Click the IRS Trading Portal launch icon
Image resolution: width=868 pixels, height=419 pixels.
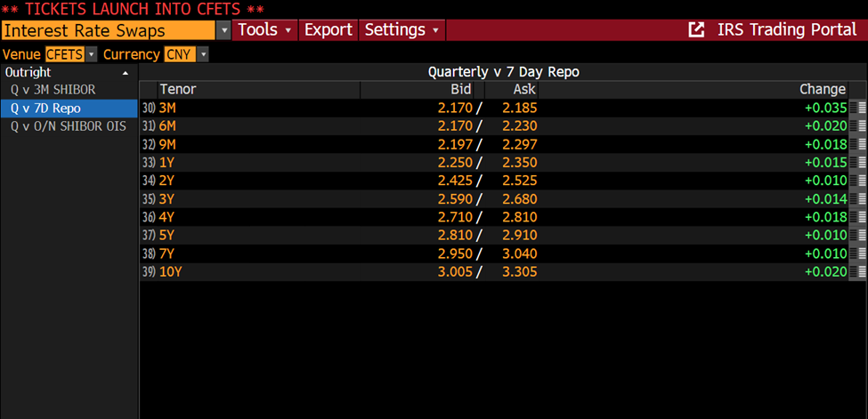tap(697, 29)
